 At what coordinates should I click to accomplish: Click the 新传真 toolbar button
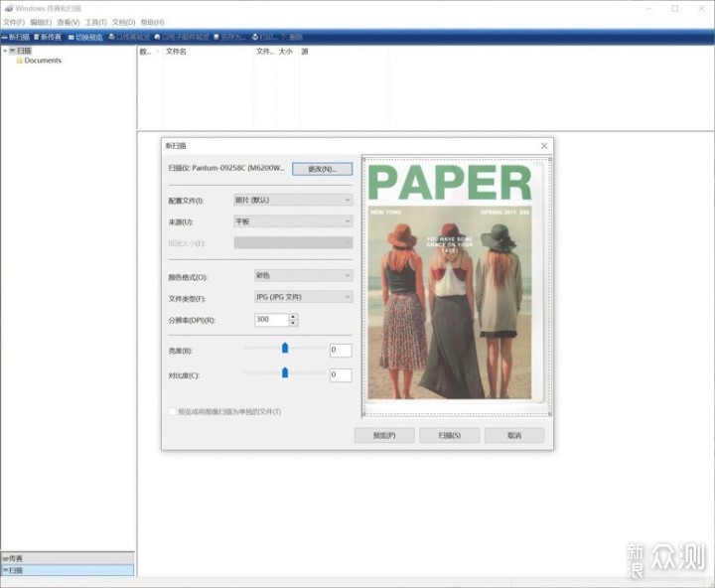coord(48,37)
